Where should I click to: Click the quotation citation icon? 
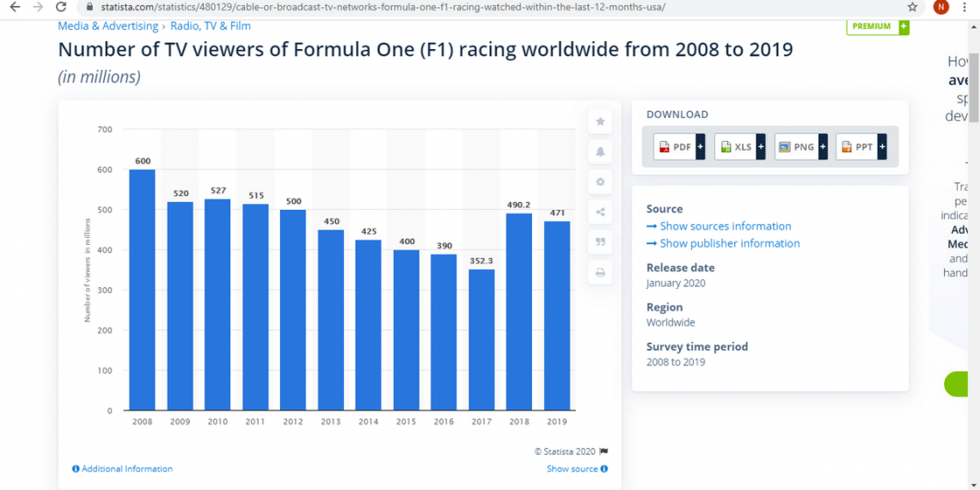pos(600,242)
